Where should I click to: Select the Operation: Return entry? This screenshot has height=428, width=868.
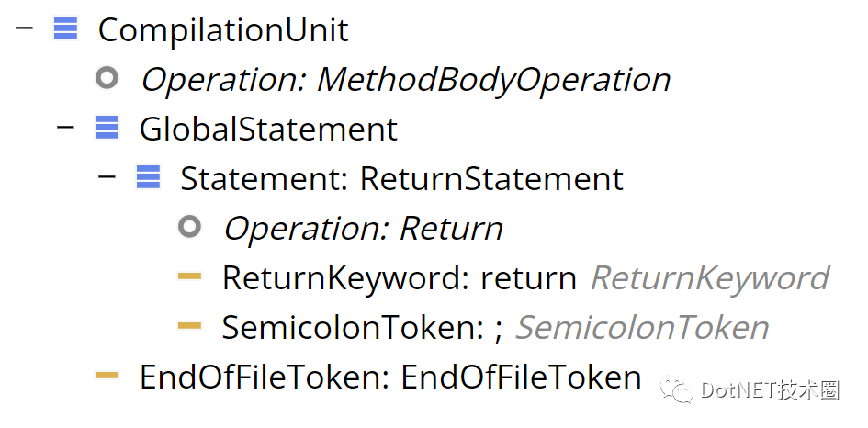point(363,228)
